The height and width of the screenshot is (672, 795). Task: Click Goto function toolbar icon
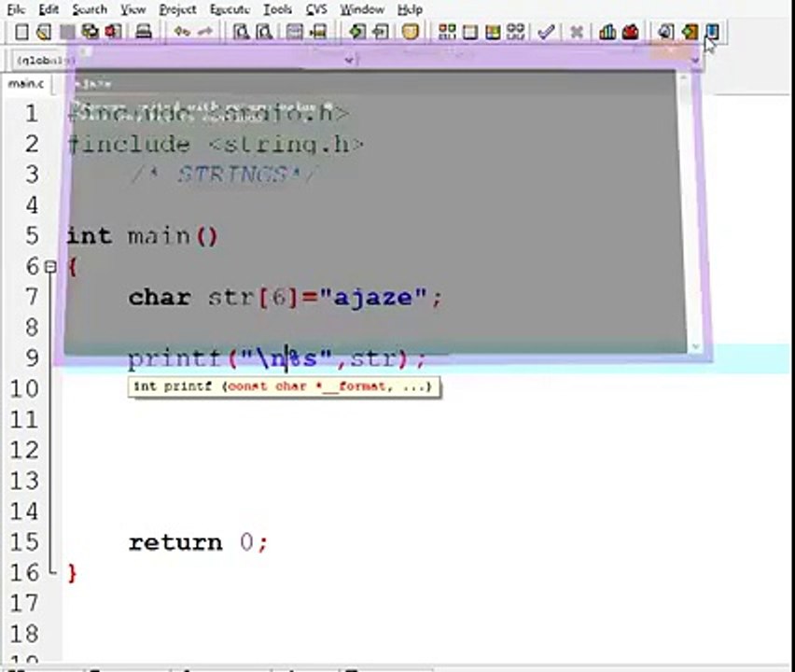pos(295,32)
